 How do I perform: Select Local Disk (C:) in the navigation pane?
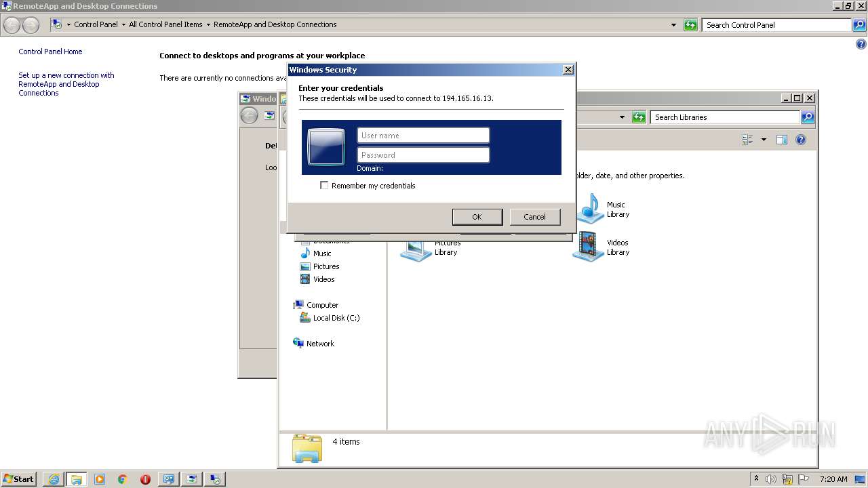(x=330, y=318)
